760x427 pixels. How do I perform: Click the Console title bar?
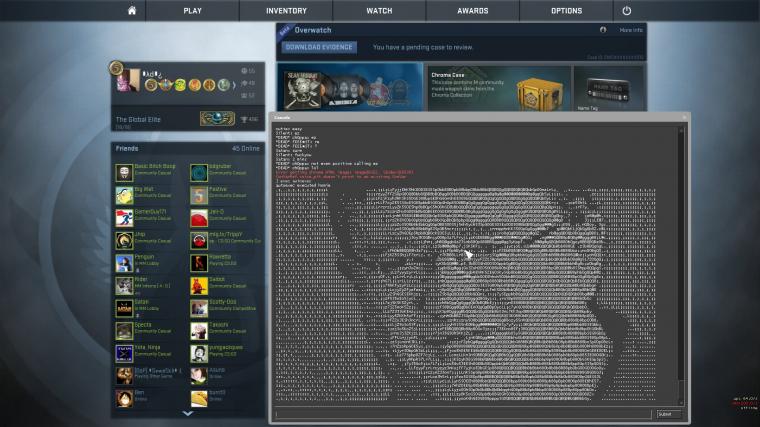click(x=479, y=117)
